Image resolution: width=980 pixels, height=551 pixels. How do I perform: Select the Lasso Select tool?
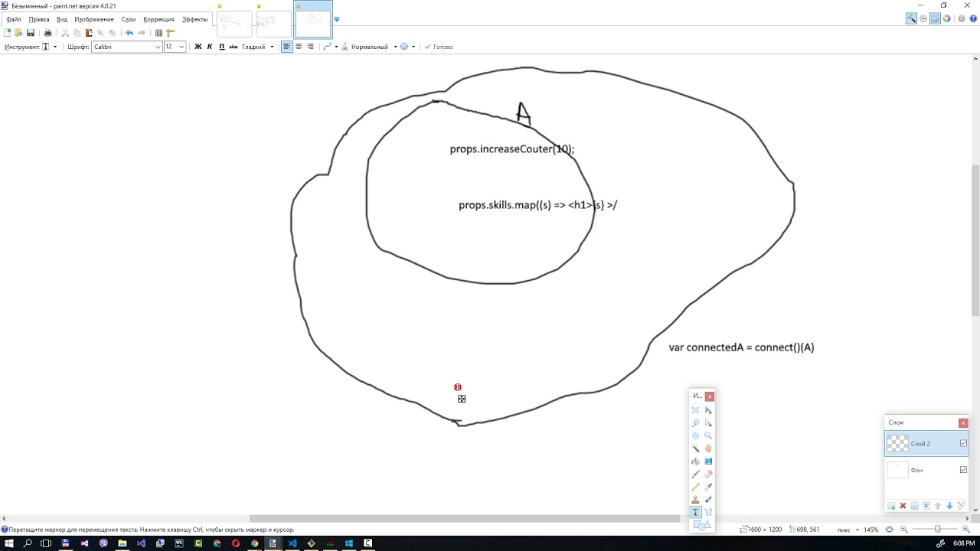695,423
